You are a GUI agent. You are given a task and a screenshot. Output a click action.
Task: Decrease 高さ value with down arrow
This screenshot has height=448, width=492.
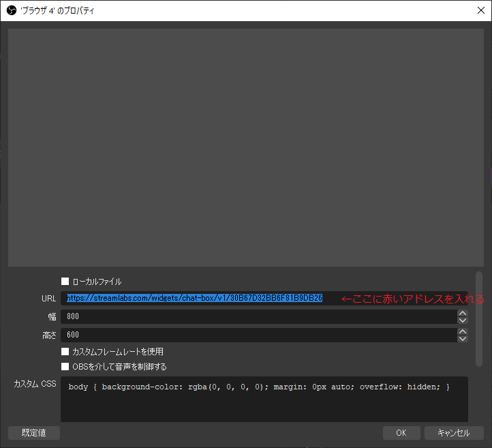[x=463, y=338]
